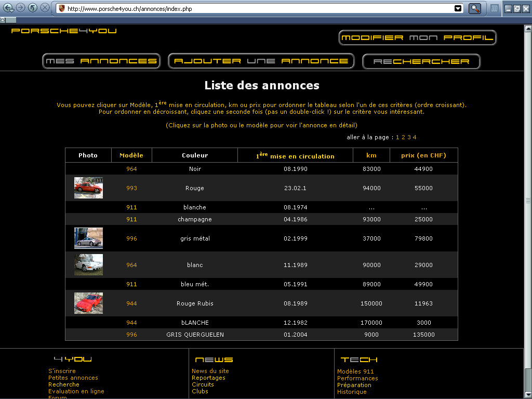532x399 pixels.
Task: Open the 993 Rouge model link
Action: pos(131,188)
